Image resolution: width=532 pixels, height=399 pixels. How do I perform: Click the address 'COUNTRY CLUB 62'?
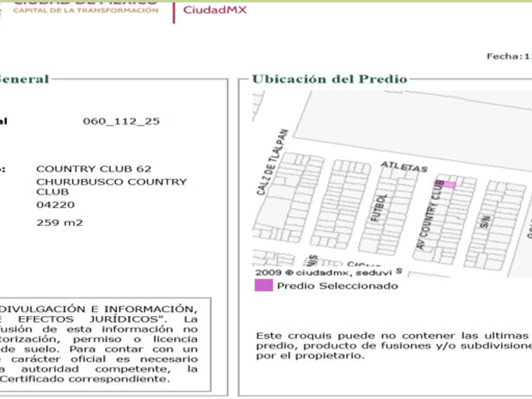[x=94, y=168]
